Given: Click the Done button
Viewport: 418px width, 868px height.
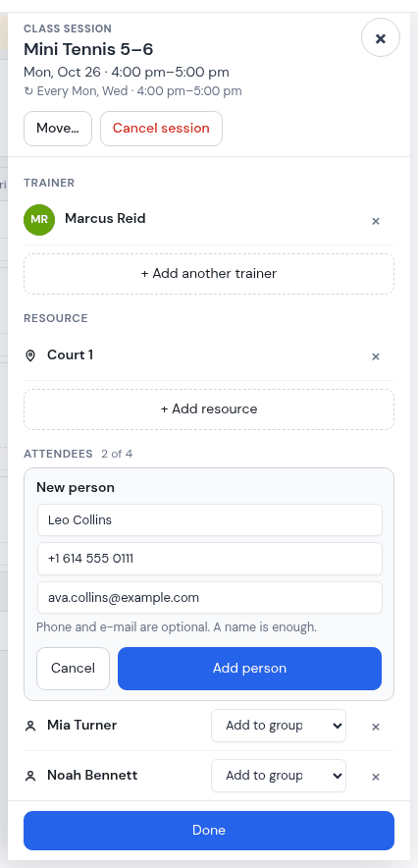Looking at the screenshot, I should point(209,831).
